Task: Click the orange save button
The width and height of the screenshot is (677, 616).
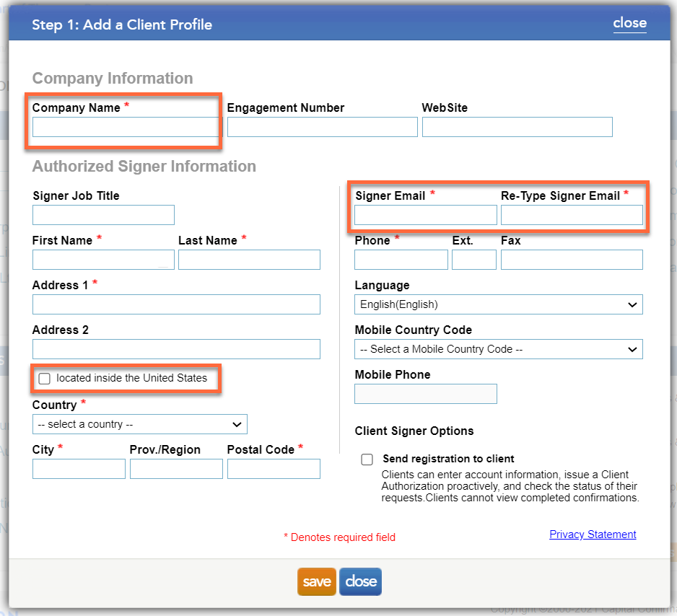Action: [316, 582]
